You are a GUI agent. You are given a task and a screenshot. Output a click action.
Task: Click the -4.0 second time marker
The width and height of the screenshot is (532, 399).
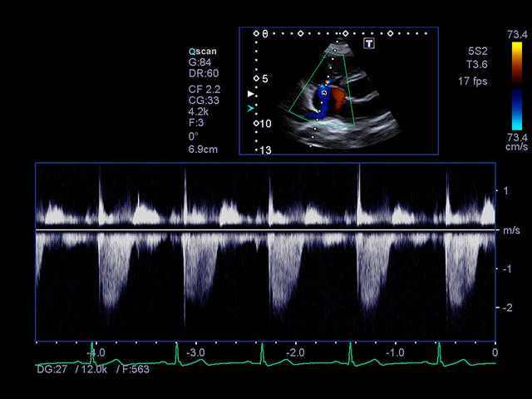point(96,352)
